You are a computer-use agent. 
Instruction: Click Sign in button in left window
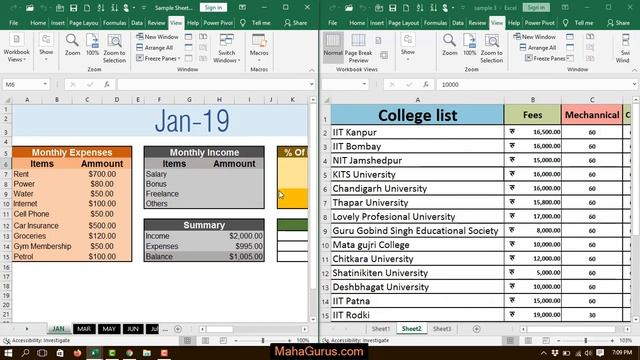click(x=213, y=7)
